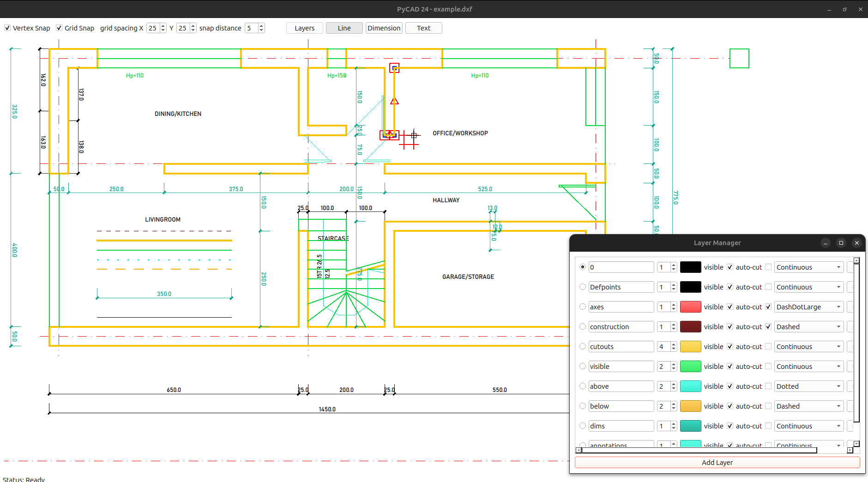Screen dimensions: 868x482
Task: Activate the Dimension tool
Action: [384, 28]
